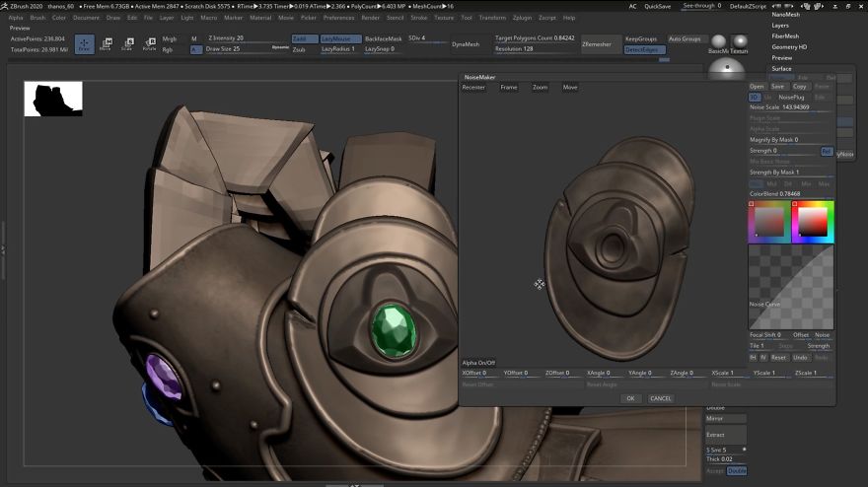The height and width of the screenshot is (487, 868).
Task: Click the Frame preview button
Action: [509, 88]
